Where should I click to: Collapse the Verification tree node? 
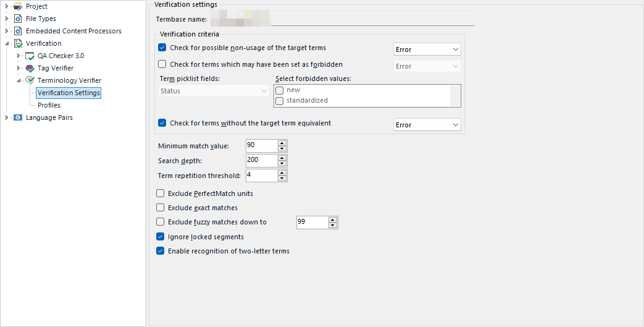[7, 44]
